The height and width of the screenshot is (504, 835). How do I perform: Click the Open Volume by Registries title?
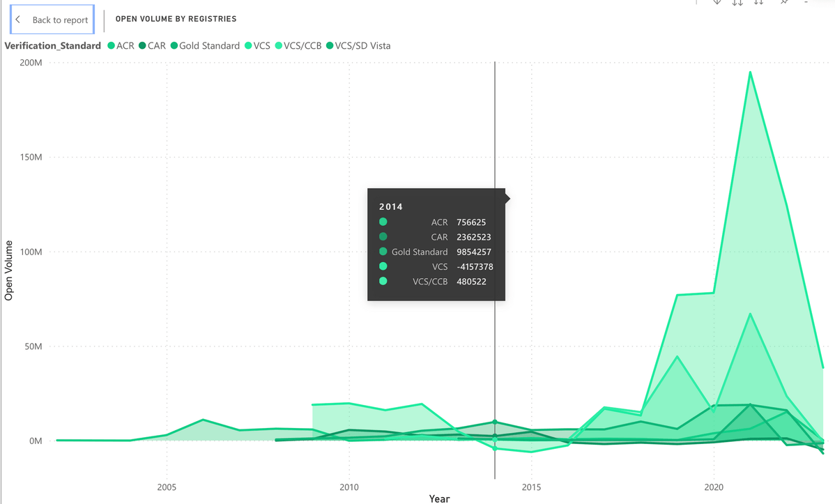[x=176, y=19]
